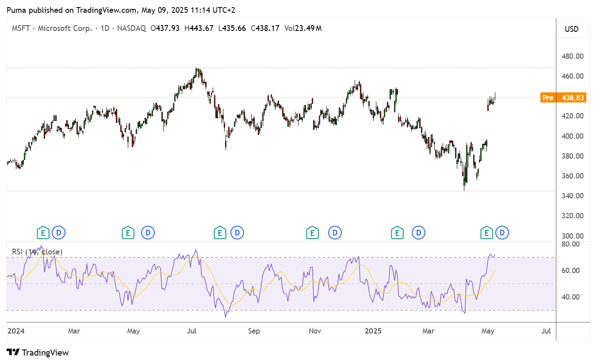Select the 1D interval label
The height and width of the screenshot is (364, 597).
pyautogui.click(x=105, y=28)
